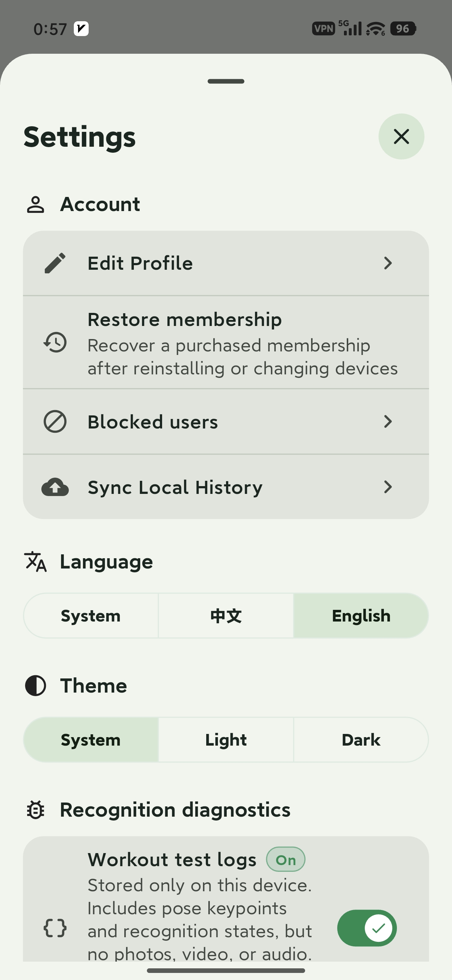Select the English language option
Screen dimensions: 452x980
click(361, 616)
